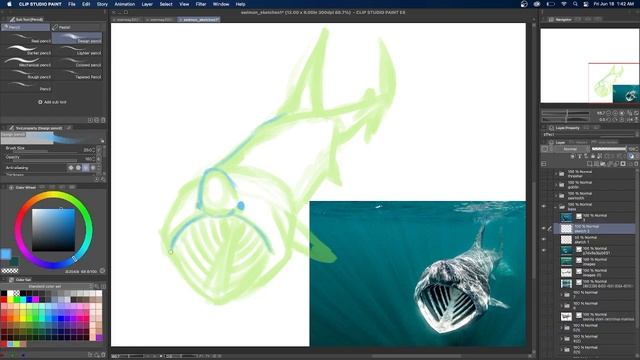Pick the red swatch in color set

pyautogui.click(x=4, y=300)
